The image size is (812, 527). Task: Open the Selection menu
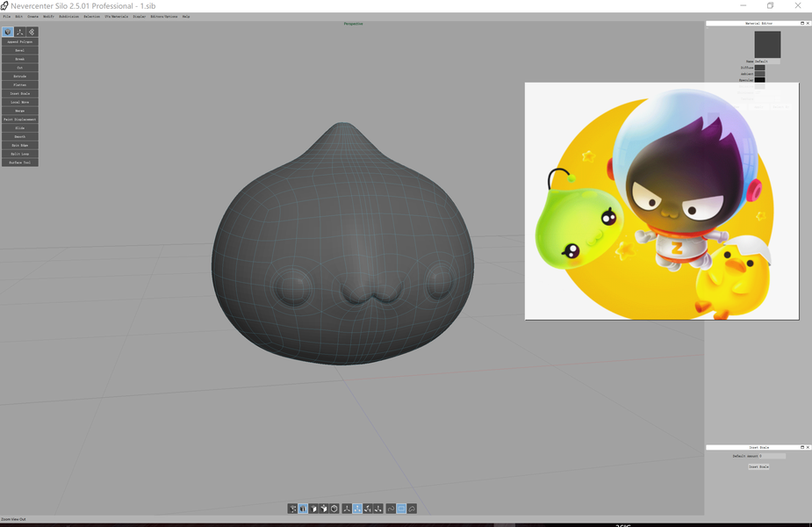[x=91, y=17]
